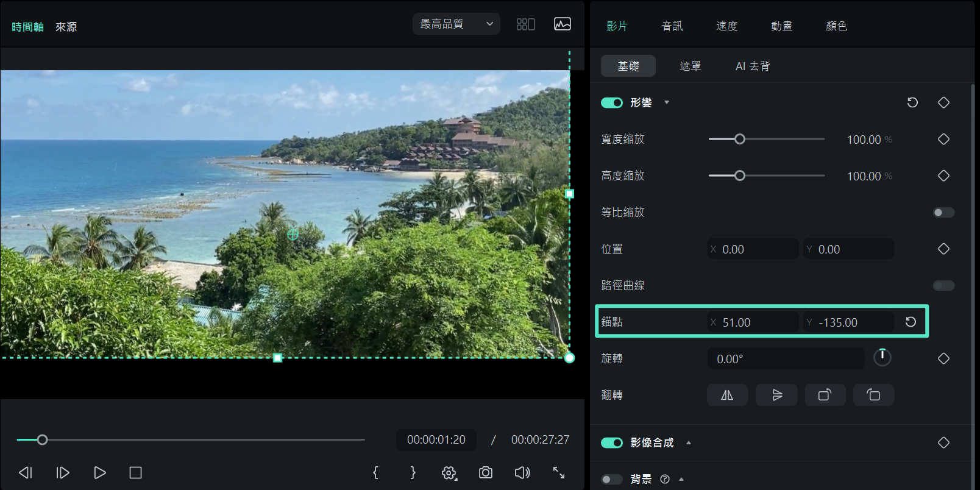The width and height of the screenshot is (980, 490).
Task: Collapse the 影像合成 compositing section arrow
Action: click(x=689, y=442)
